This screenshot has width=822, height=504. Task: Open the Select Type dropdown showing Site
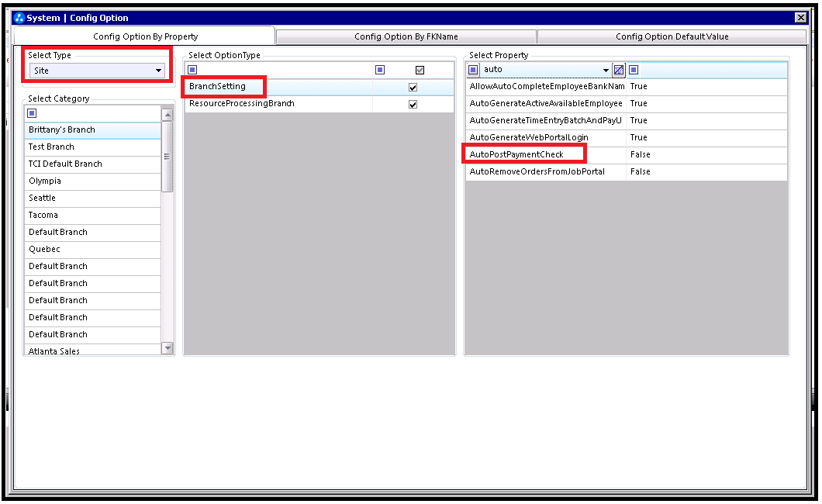point(97,71)
